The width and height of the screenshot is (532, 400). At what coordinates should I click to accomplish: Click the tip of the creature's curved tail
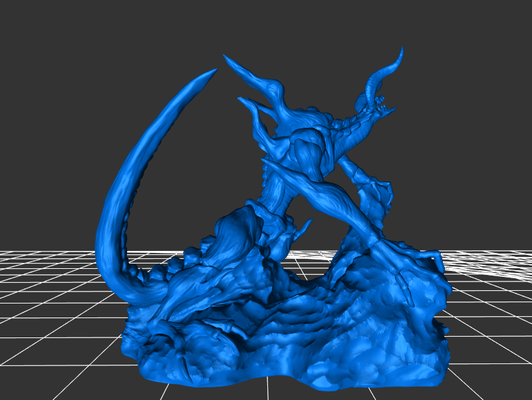coord(213,71)
